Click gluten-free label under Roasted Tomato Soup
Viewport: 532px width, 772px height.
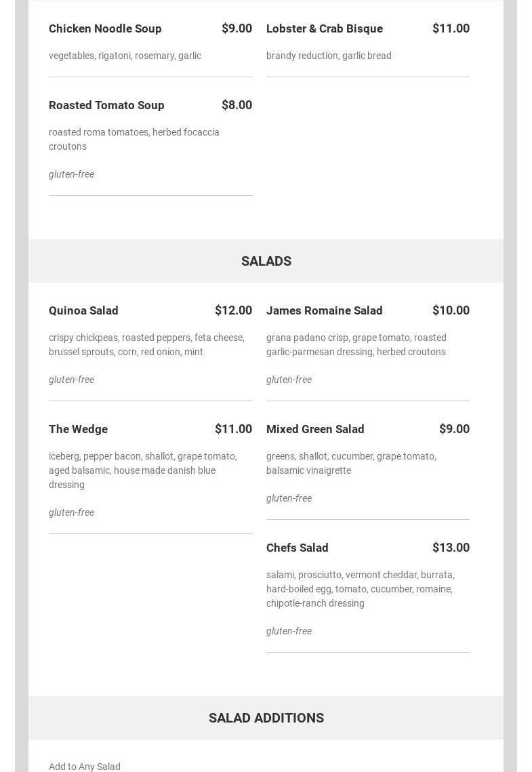tap(71, 174)
